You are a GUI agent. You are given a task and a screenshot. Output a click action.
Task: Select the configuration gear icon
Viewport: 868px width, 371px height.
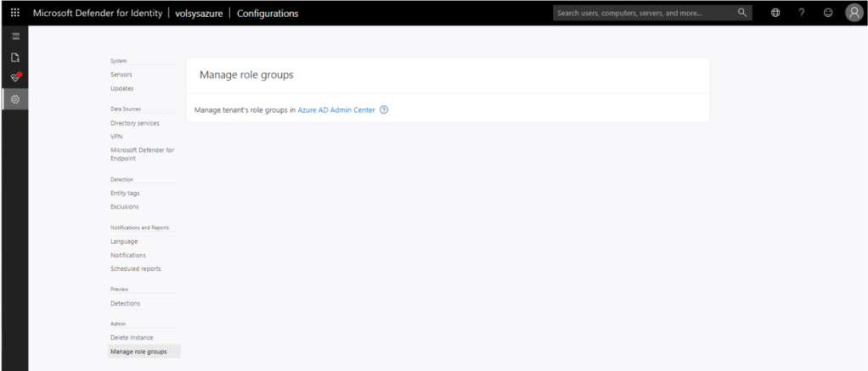14,99
